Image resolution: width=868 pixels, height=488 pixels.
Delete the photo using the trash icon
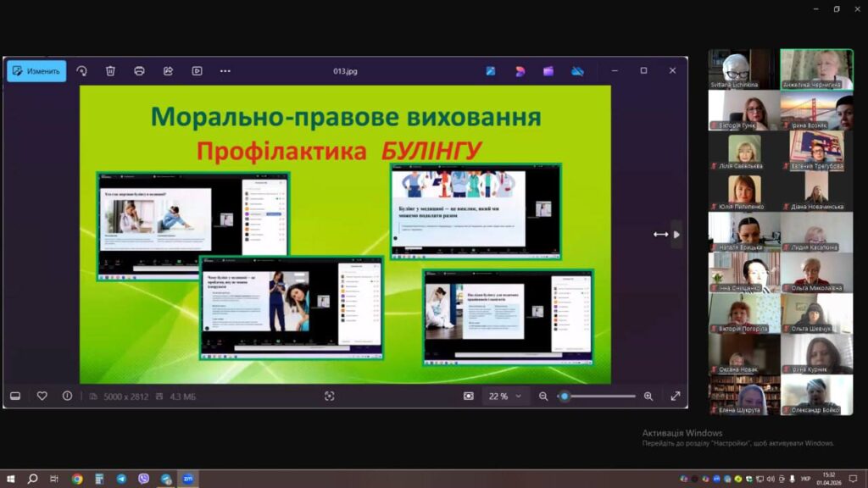click(x=110, y=71)
